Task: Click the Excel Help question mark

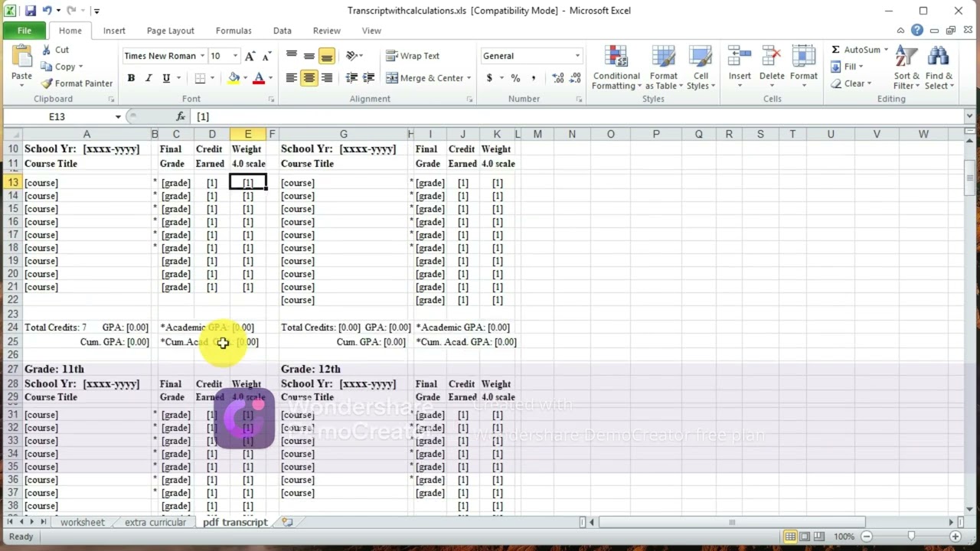Action: [x=917, y=31]
